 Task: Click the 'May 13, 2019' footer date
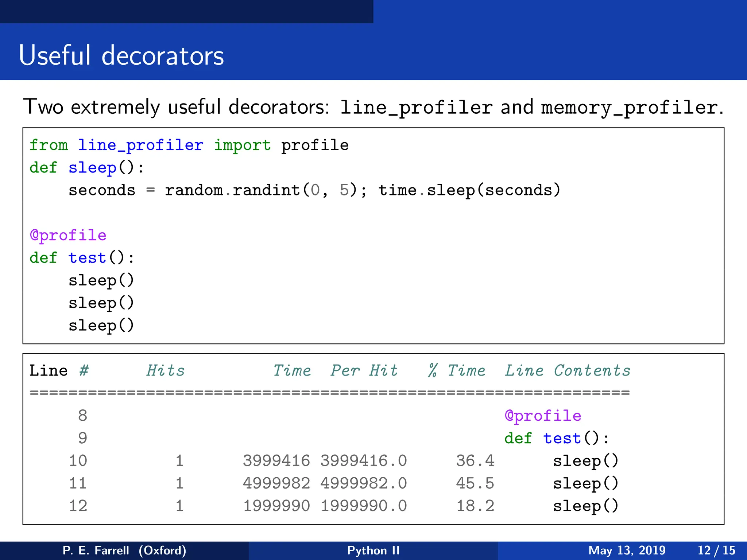click(x=627, y=551)
